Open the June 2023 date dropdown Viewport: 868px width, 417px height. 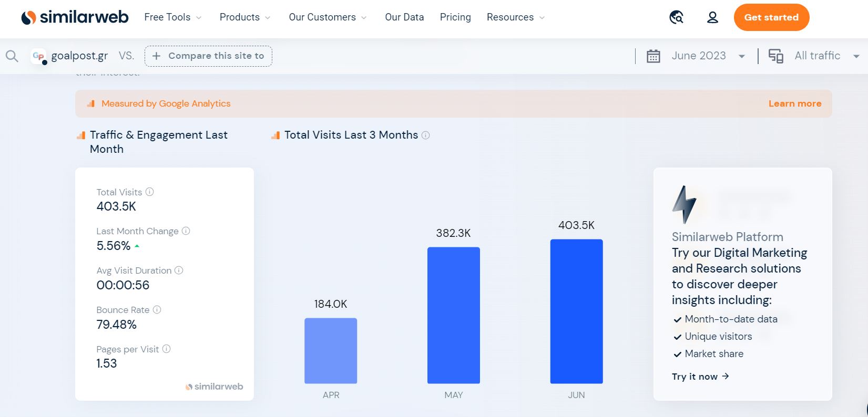pyautogui.click(x=708, y=56)
